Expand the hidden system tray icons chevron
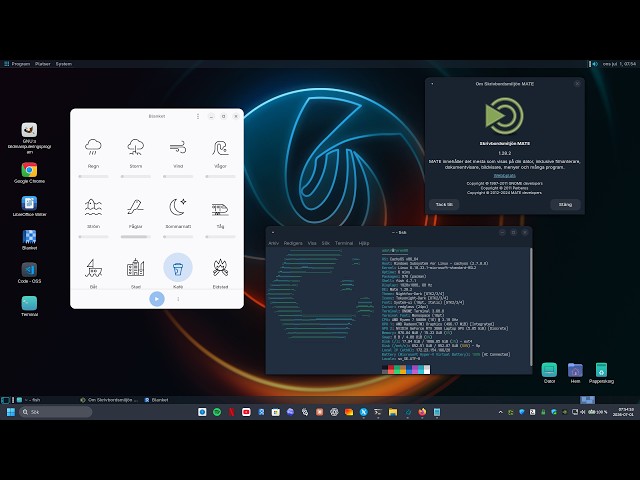This screenshot has height=480, width=640. click(501, 412)
